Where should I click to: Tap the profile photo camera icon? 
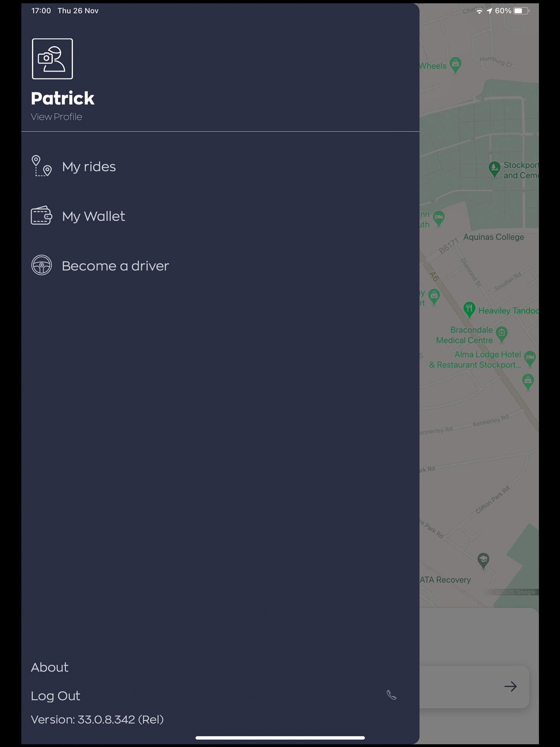click(52, 59)
